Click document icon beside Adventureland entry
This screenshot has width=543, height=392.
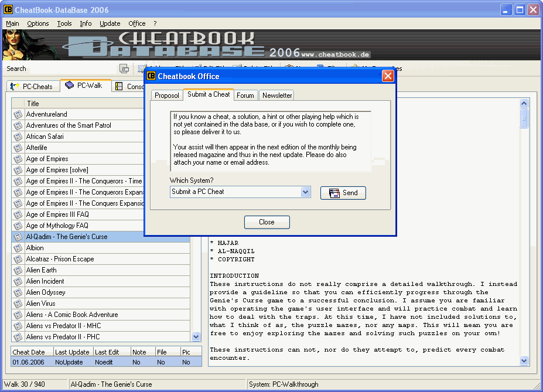tap(18, 114)
